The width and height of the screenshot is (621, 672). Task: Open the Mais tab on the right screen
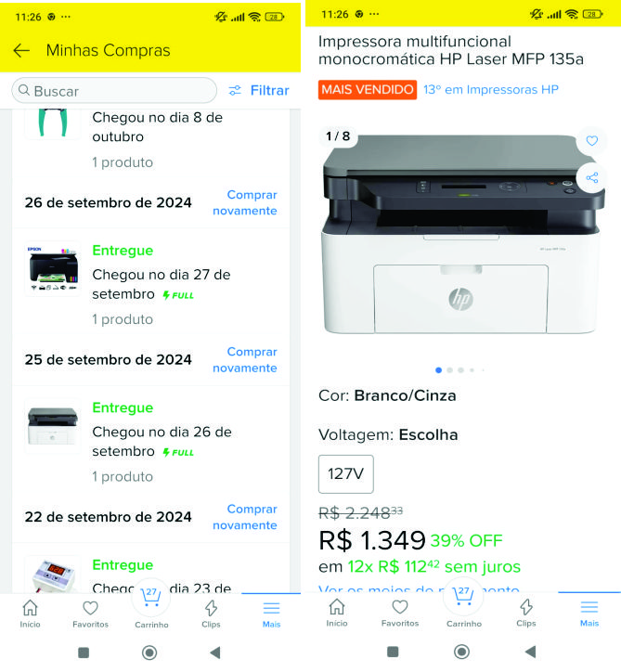589,614
